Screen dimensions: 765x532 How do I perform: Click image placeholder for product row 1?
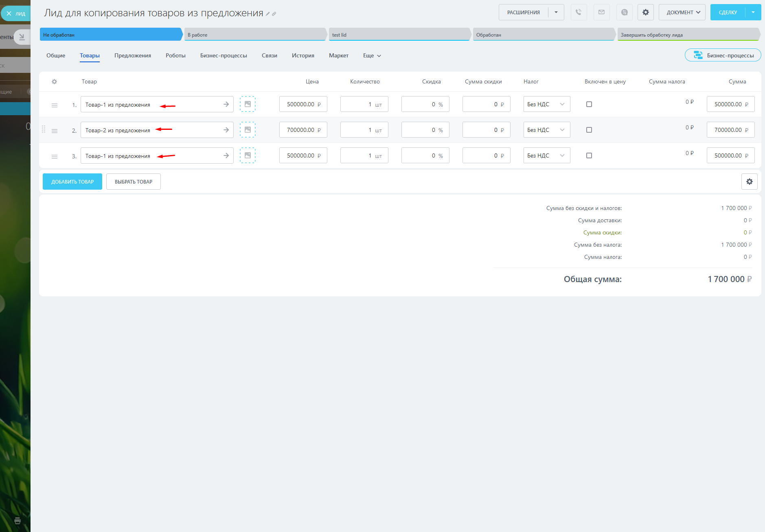(x=248, y=104)
